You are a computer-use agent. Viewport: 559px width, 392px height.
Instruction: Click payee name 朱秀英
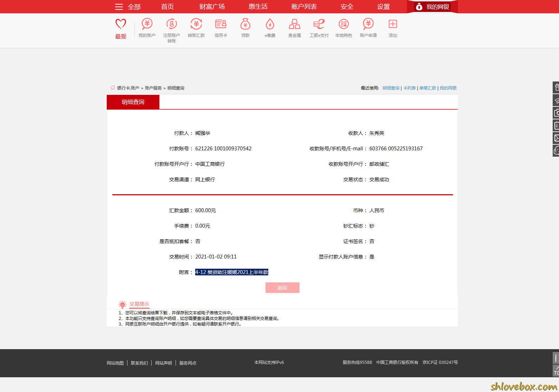[x=377, y=133]
